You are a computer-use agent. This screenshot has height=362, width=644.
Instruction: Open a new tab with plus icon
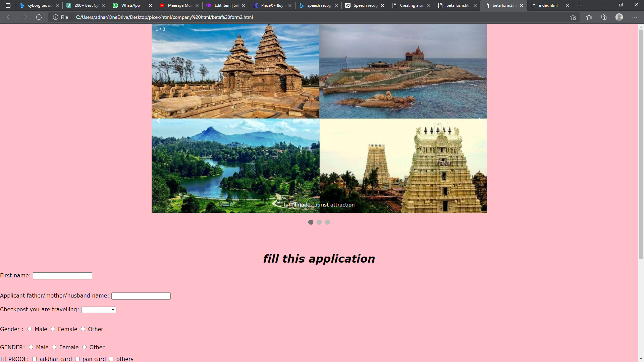579,5
